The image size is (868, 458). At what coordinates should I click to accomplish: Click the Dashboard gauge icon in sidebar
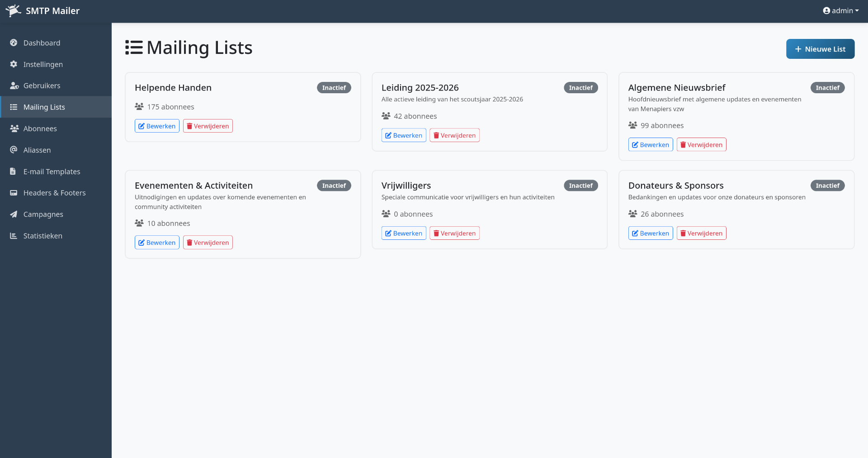click(x=14, y=43)
